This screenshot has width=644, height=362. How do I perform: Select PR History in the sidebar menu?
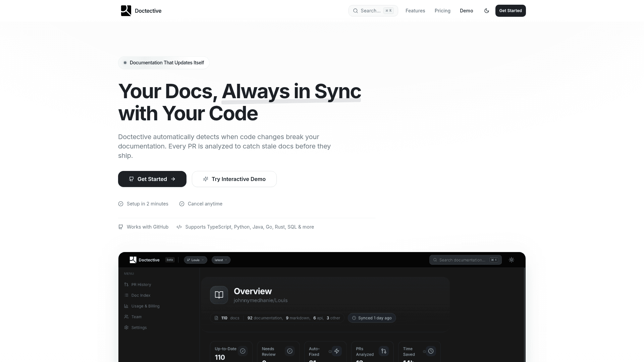coord(141,285)
